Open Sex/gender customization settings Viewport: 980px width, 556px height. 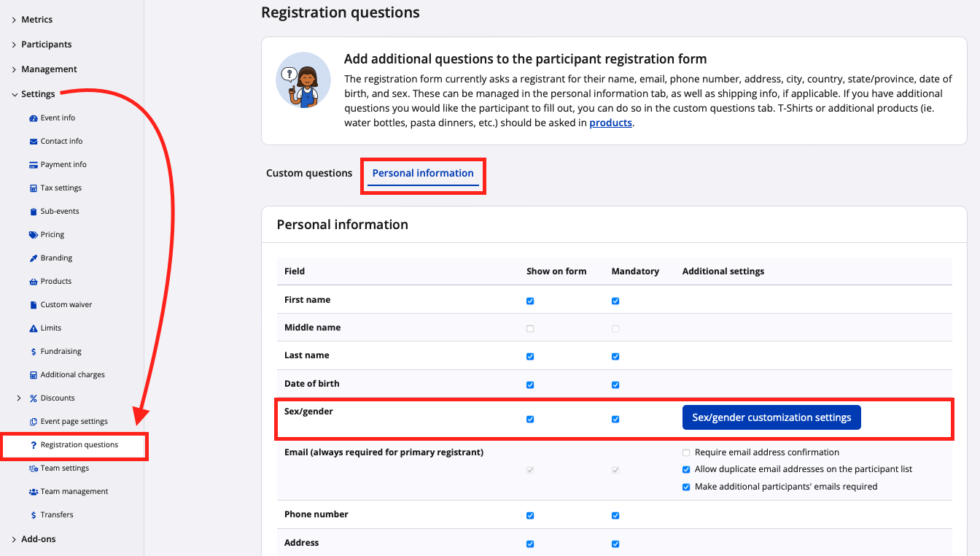click(771, 418)
